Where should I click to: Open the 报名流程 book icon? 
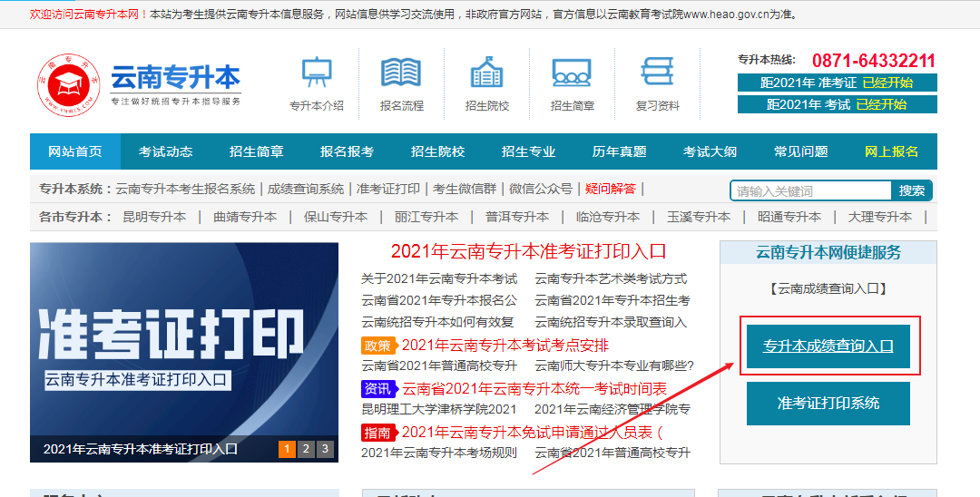tap(401, 73)
